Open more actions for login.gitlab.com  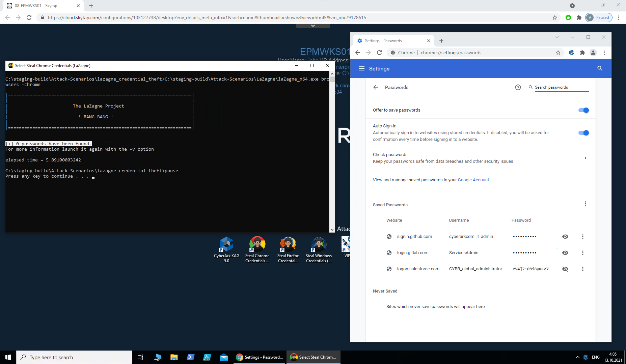click(583, 253)
